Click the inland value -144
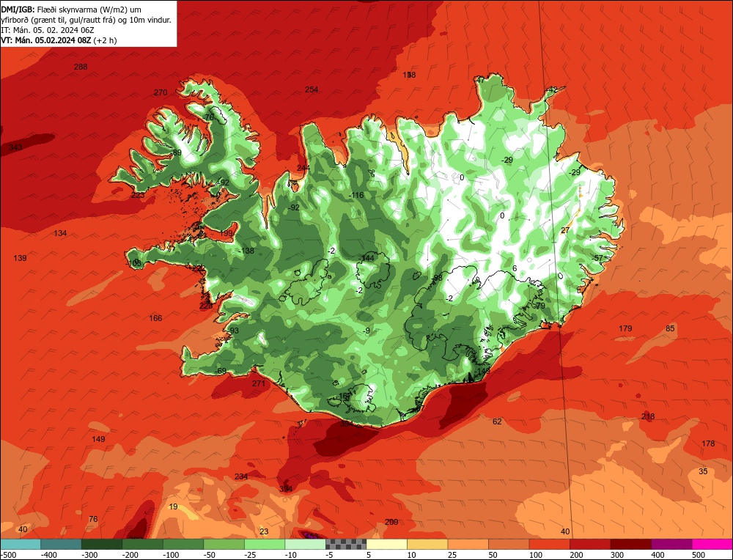This screenshot has width=733, height=560. 366,258
